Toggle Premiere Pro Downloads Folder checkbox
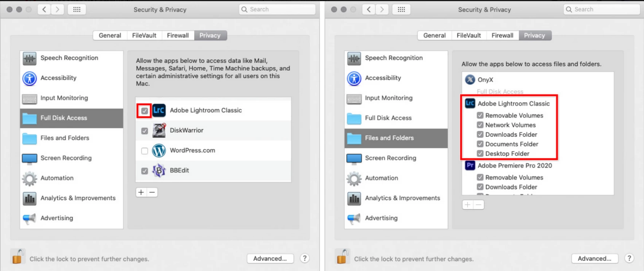Screen dimensions: 644x271 pyautogui.click(x=480, y=187)
